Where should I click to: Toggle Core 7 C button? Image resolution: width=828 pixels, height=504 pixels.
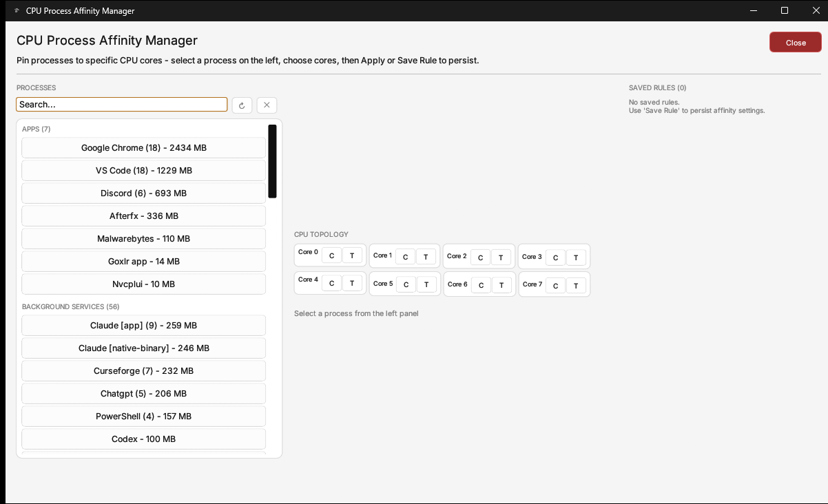click(555, 285)
